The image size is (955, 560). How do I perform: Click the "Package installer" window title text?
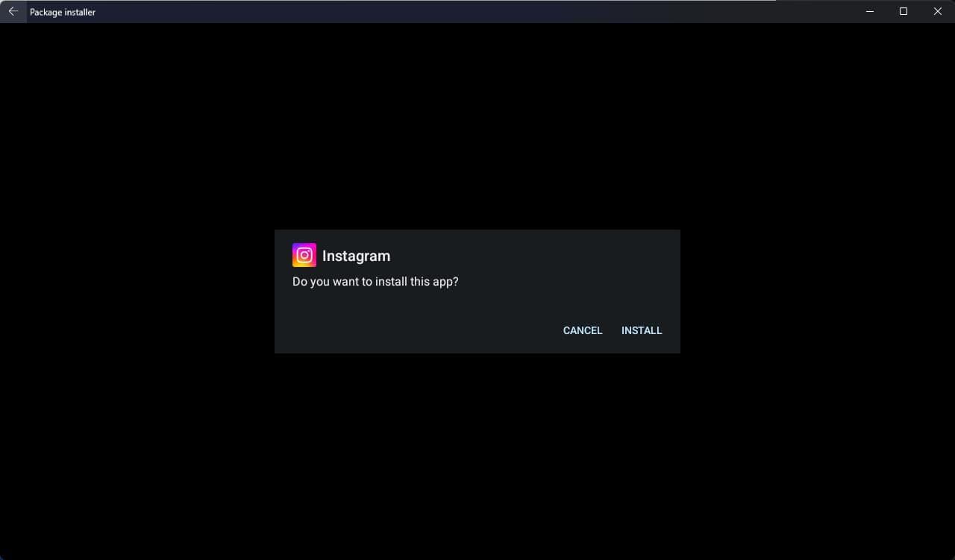point(63,13)
